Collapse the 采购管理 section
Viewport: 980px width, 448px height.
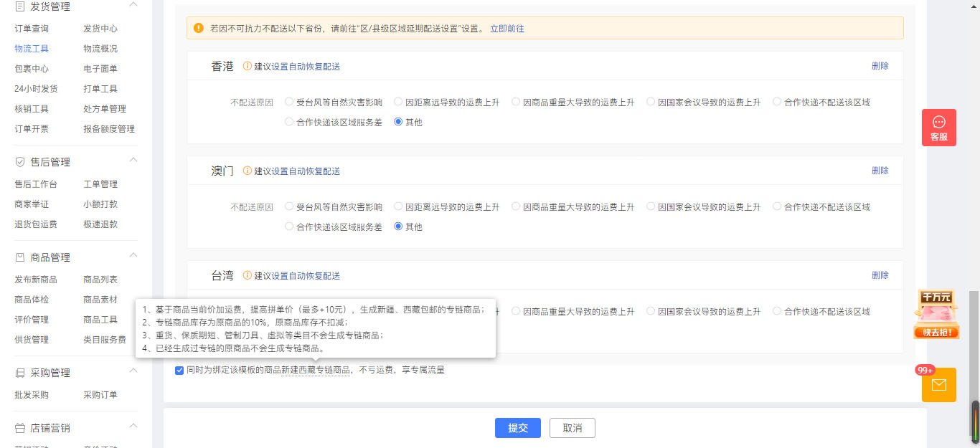tap(133, 371)
